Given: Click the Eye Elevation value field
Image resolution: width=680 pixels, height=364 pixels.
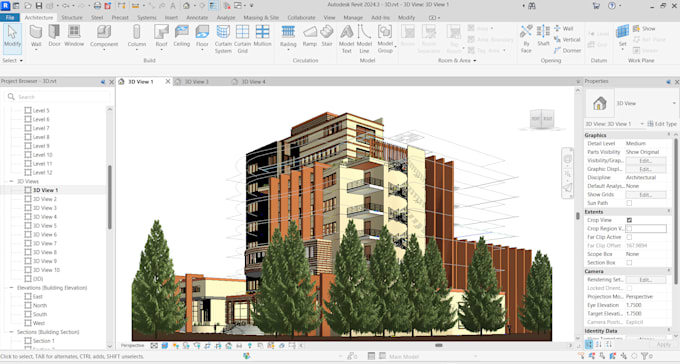Looking at the screenshot, I should coord(647,305).
